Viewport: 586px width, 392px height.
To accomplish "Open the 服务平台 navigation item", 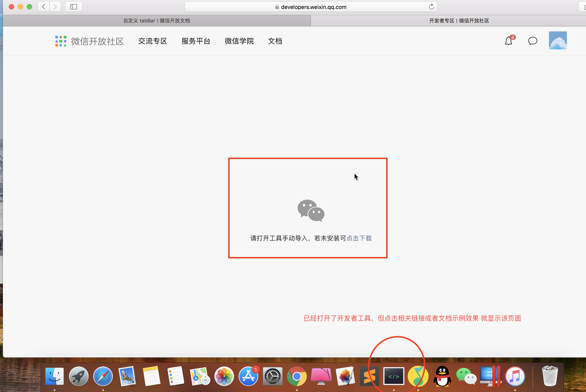I will (x=196, y=41).
